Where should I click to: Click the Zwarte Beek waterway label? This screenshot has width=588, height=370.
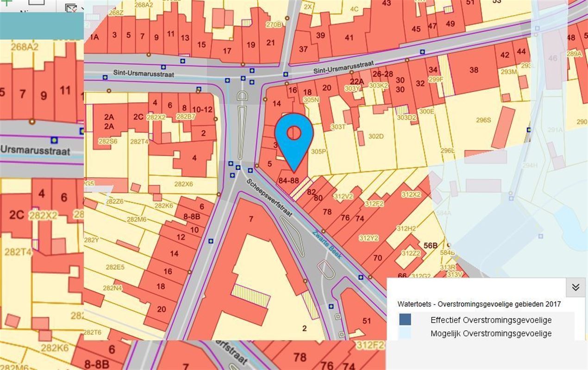click(326, 245)
